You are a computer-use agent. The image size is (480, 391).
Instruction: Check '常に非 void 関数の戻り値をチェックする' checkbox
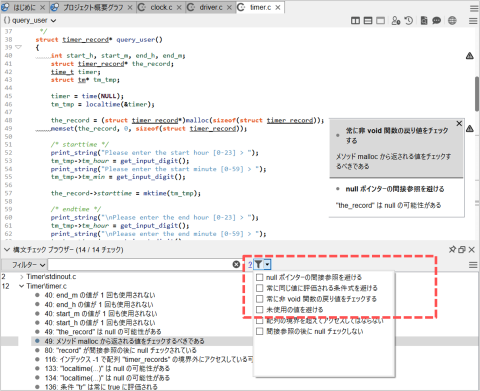point(260,299)
